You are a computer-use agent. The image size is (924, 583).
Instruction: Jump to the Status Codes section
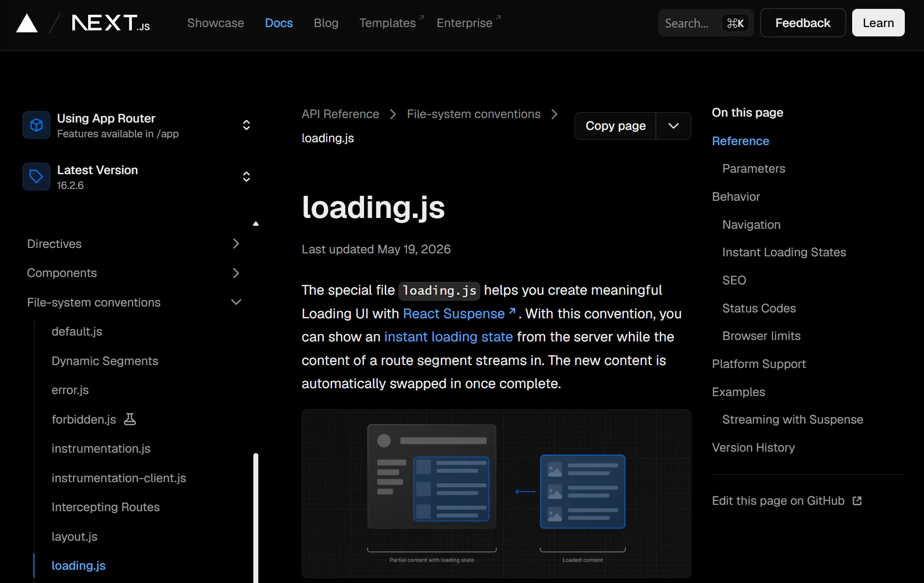tap(759, 308)
